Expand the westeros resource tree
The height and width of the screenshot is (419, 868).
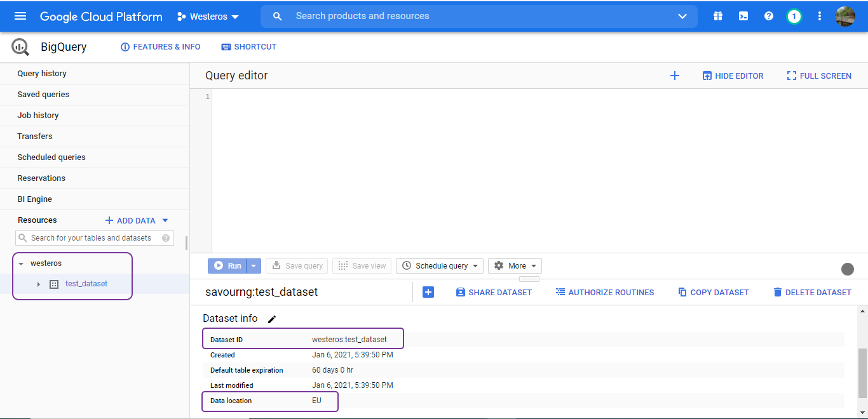coord(22,263)
